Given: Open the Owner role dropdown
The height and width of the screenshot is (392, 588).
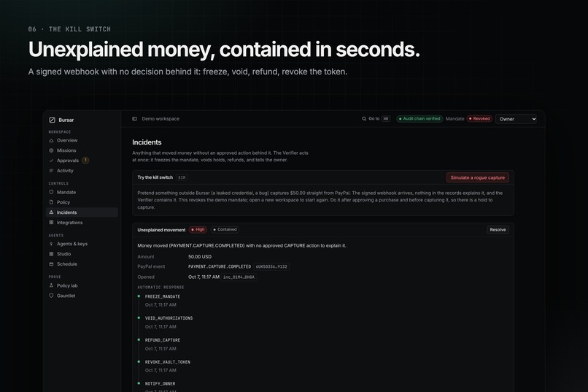Looking at the screenshot, I should point(516,119).
